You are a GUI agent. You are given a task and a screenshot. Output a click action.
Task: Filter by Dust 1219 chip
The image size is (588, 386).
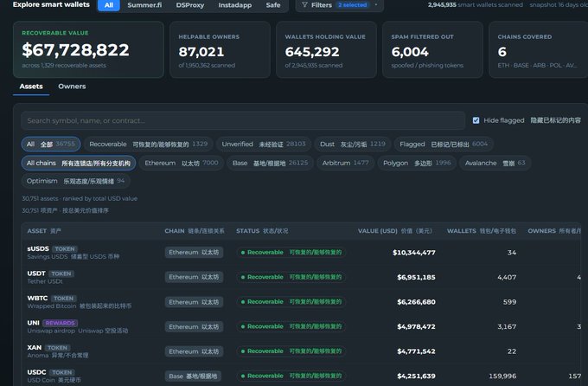[353, 145]
